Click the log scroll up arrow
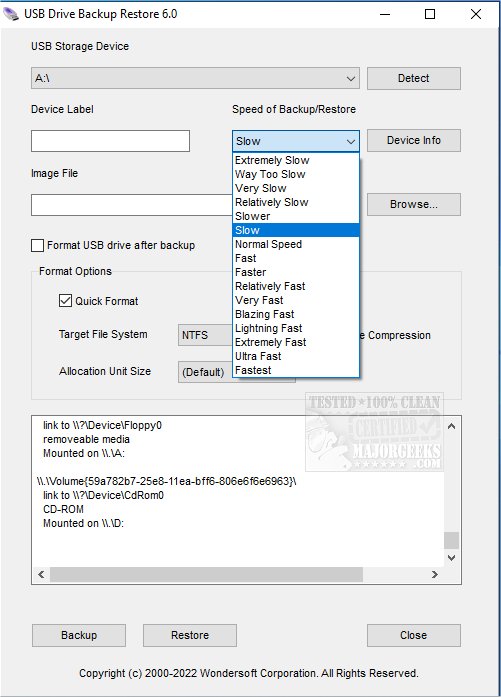The width and height of the screenshot is (501, 697). 452,426
